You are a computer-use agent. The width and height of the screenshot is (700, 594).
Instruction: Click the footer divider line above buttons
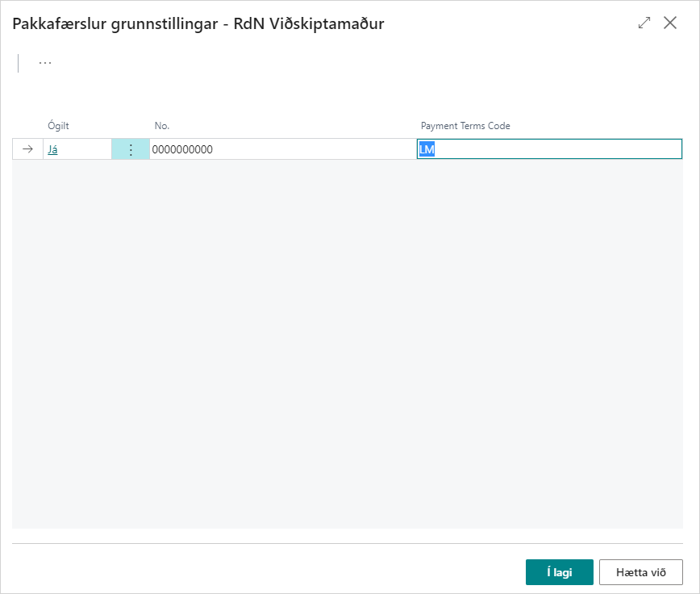coord(347,543)
